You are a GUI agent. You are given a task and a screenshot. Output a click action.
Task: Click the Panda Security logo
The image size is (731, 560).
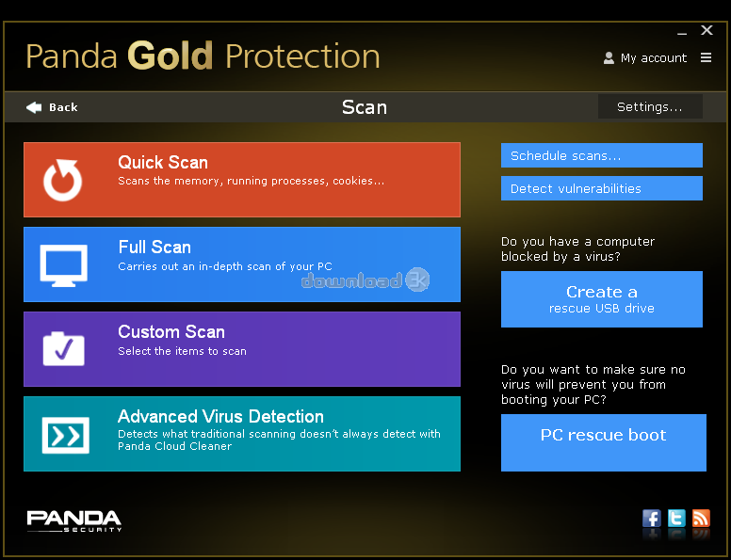point(74,520)
